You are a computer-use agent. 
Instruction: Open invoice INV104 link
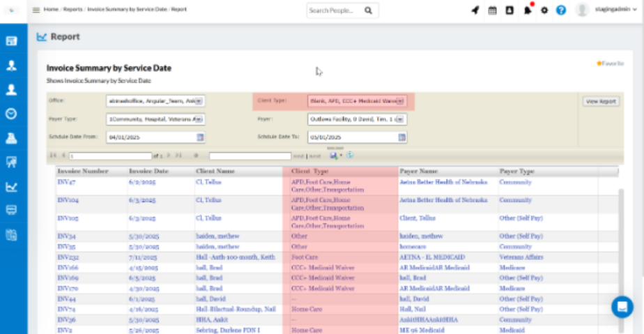68,200
